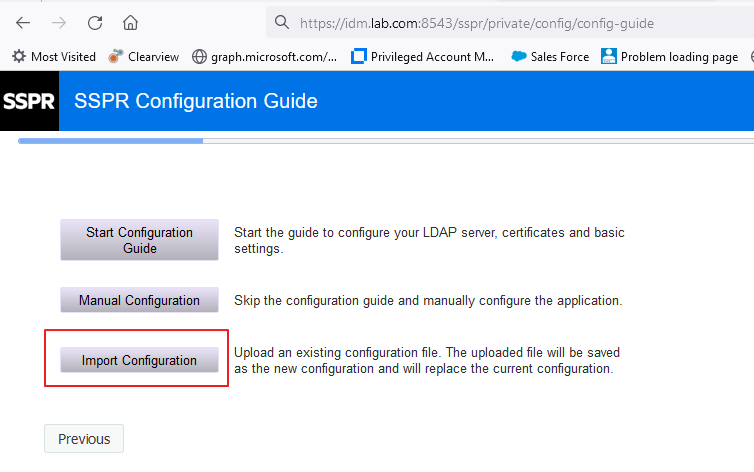Open the Clearview bookmark
754x472 pixels.
(143, 57)
